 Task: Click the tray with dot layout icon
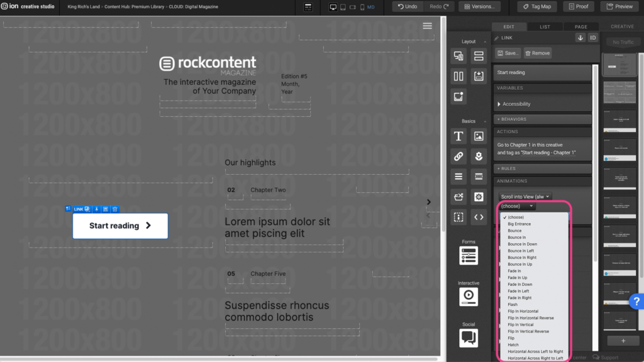pyautogui.click(x=458, y=96)
